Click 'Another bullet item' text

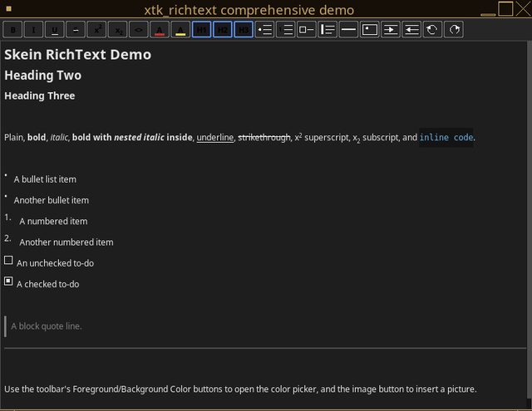pyautogui.click(x=52, y=200)
